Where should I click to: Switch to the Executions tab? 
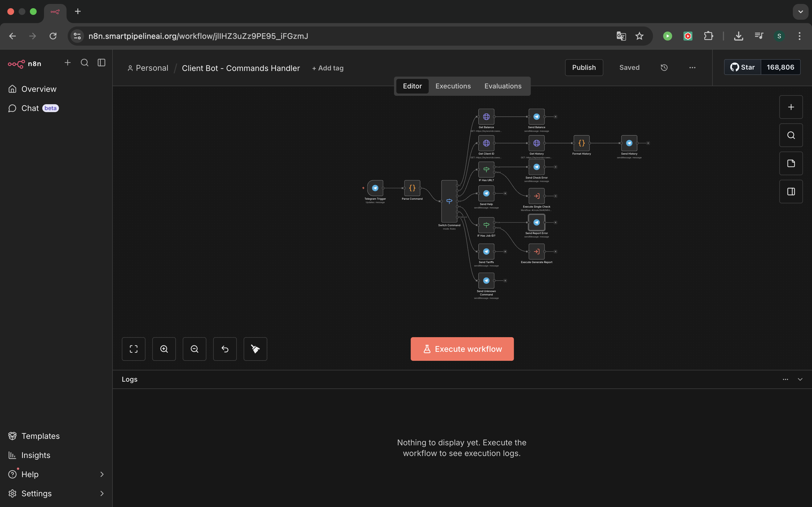[453, 86]
